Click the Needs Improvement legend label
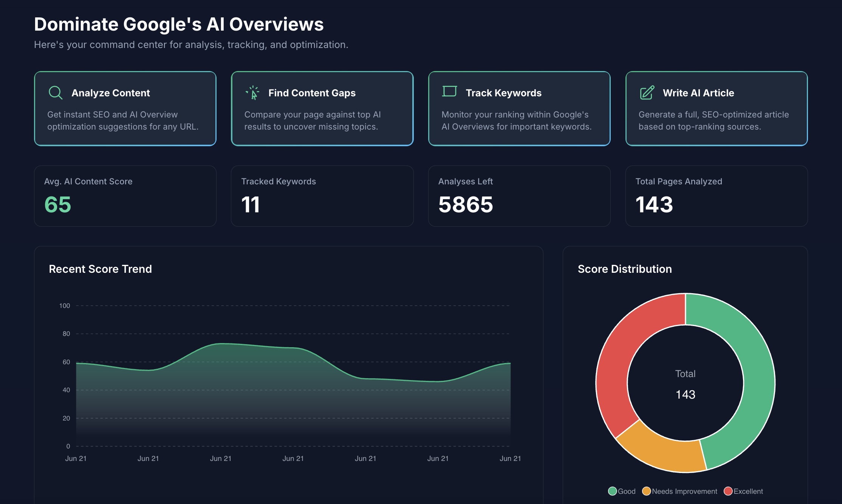The image size is (842, 504). point(684,491)
